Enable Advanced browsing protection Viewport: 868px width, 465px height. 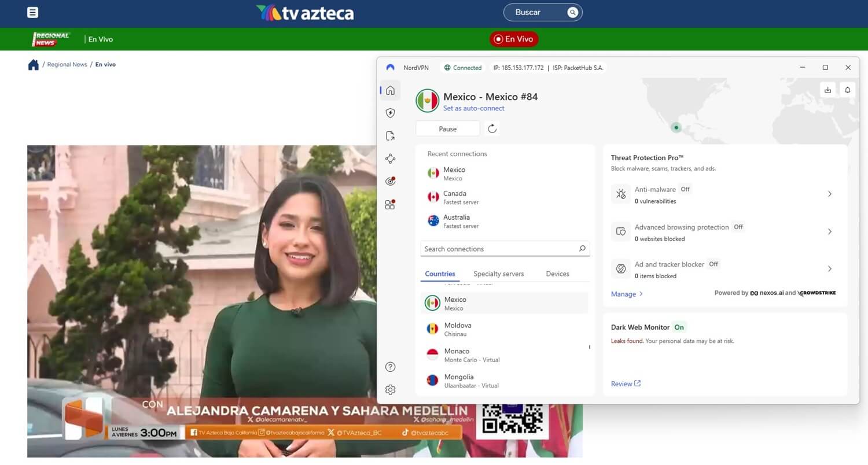tap(738, 227)
